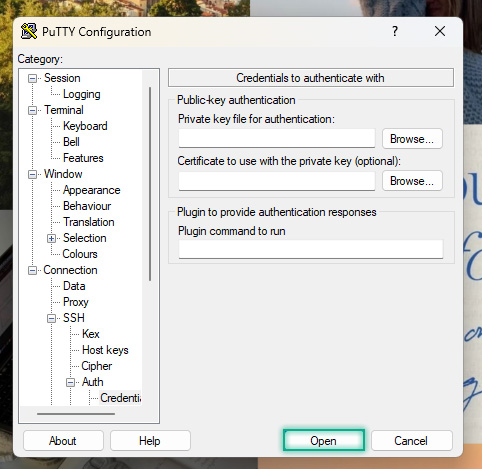Collapse the Auth tree node
This screenshot has height=469, width=482.
click(x=70, y=382)
